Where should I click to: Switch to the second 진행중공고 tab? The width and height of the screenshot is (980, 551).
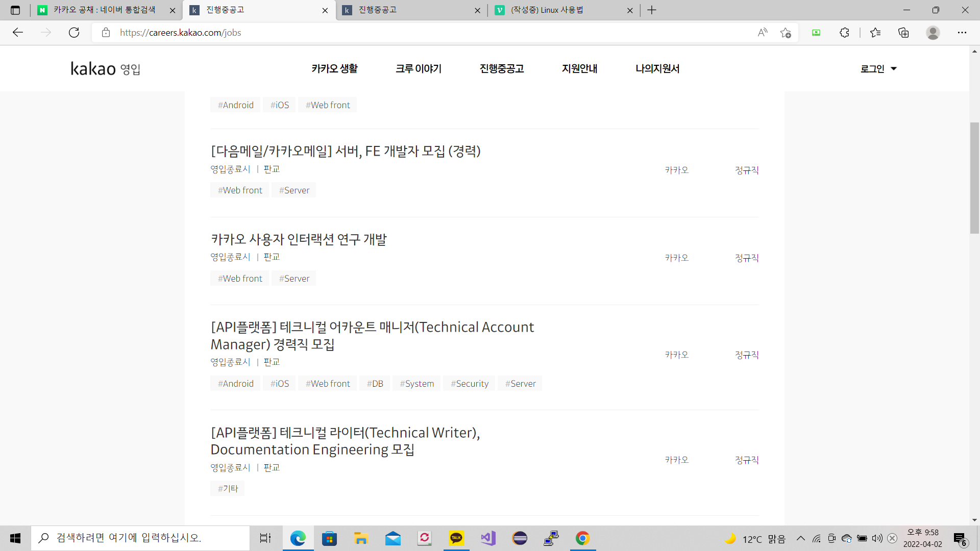pos(411,10)
